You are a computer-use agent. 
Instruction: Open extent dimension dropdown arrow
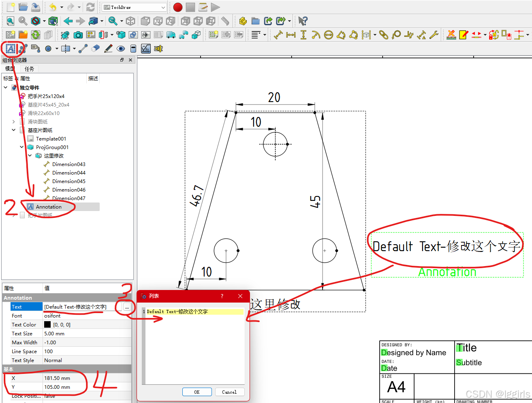(x=375, y=35)
